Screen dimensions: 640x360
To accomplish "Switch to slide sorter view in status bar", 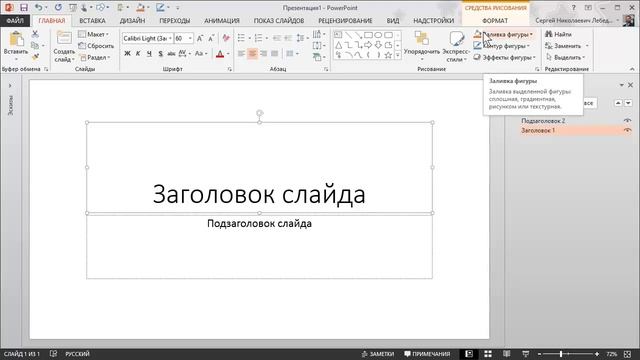I will coord(488,354).
